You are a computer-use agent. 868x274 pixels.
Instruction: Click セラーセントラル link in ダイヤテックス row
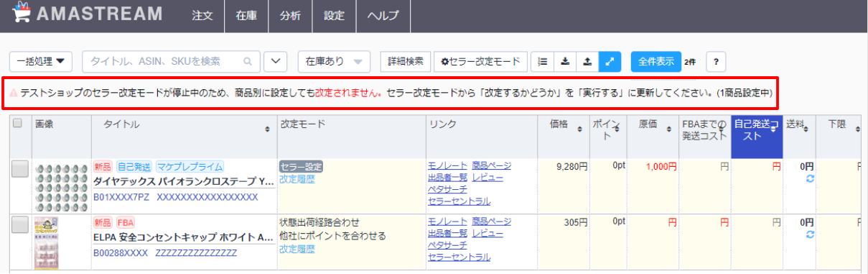click(x=459, y=201)
